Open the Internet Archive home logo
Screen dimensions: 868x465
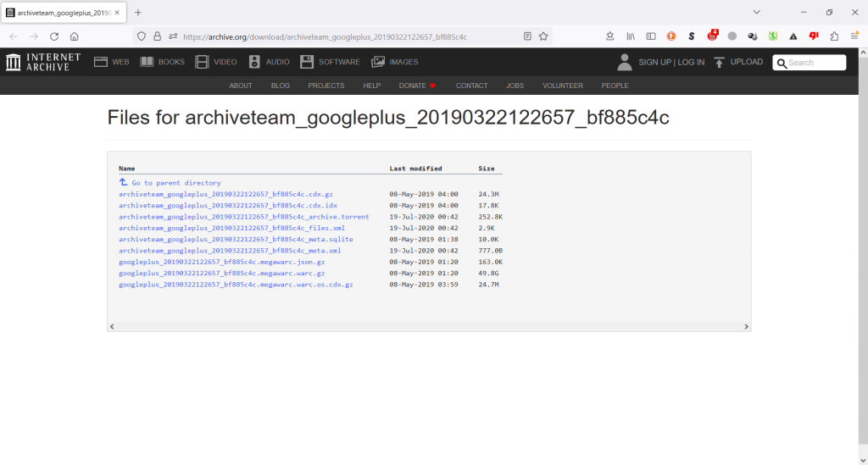tap(43, 62)
